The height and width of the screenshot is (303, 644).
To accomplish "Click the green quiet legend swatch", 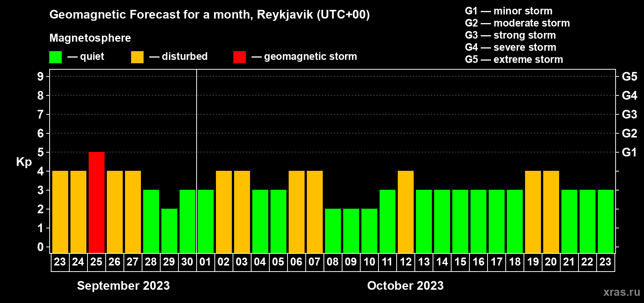I will 56,57.
